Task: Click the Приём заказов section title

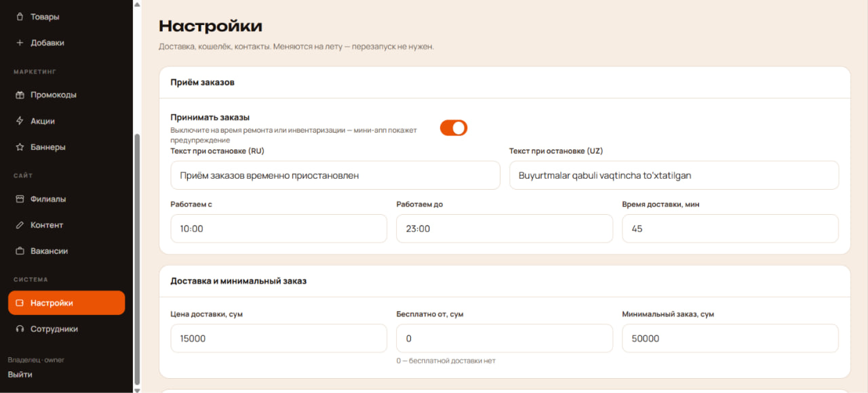Action: (x=202, y=83)
